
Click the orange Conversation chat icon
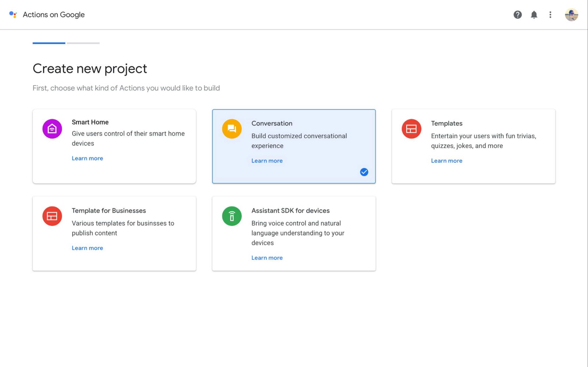coord(232,129)
